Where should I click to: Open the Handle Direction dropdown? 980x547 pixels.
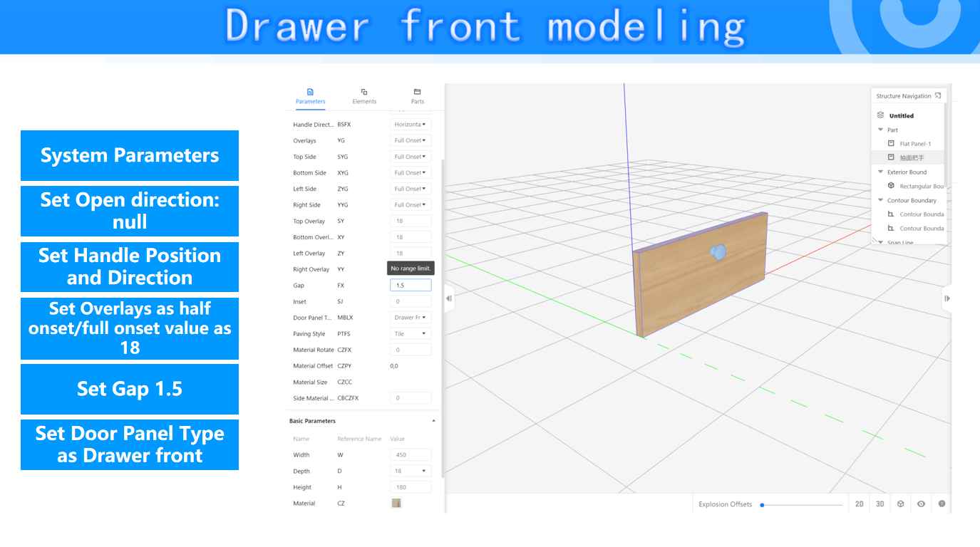pyautogui.click(x=411, y=125)
